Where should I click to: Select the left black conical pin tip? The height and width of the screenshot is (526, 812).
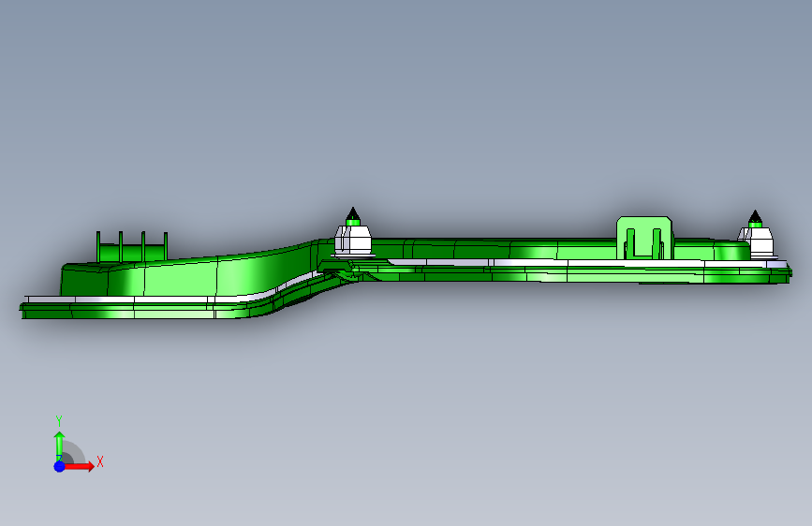pos(353,213)
